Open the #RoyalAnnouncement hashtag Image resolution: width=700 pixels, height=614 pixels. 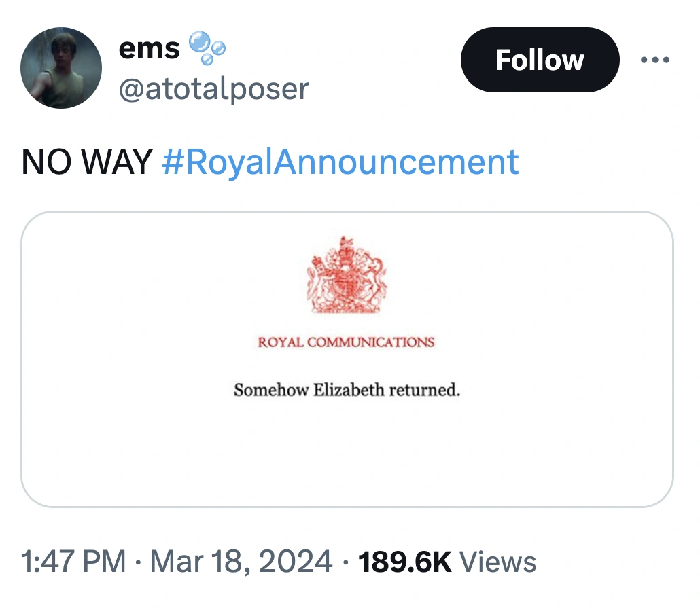(x=340, y=162)
